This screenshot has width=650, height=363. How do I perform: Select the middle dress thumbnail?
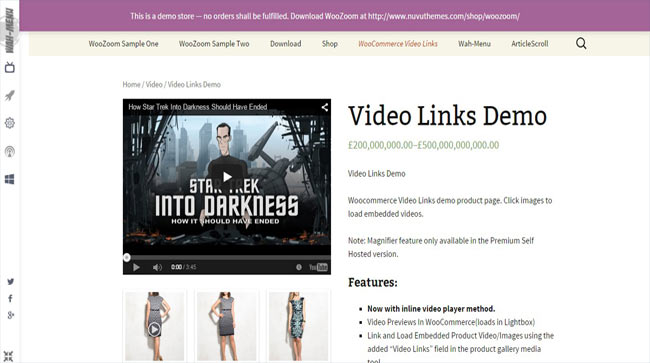point(226,326)
